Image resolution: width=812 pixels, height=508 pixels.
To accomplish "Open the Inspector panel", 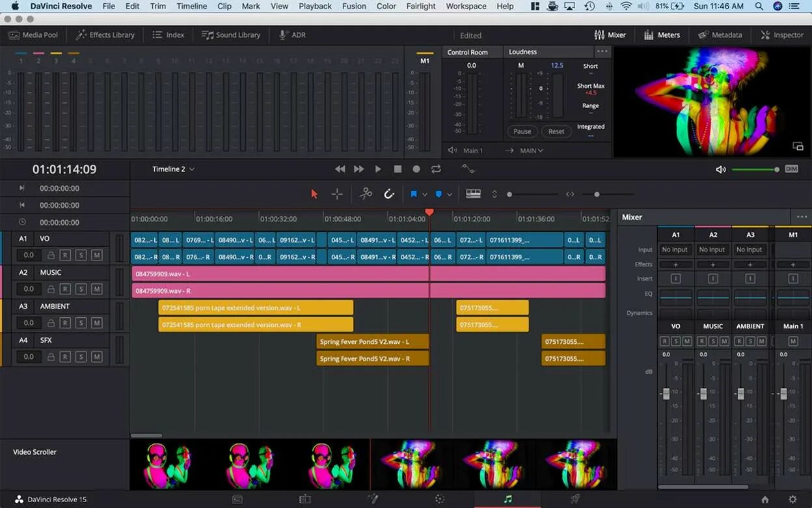I will [781, 35].
